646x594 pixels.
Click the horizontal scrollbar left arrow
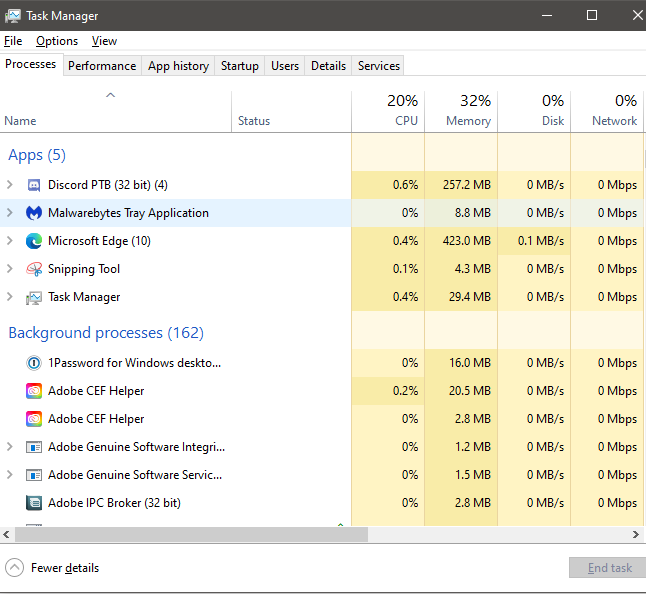coord(7,535)
